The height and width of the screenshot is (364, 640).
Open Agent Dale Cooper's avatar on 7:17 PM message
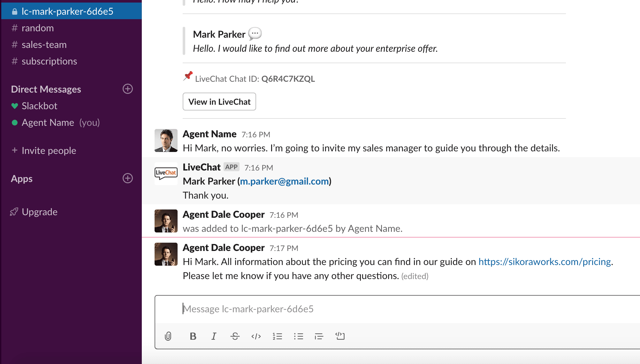(x=166, y=254)
